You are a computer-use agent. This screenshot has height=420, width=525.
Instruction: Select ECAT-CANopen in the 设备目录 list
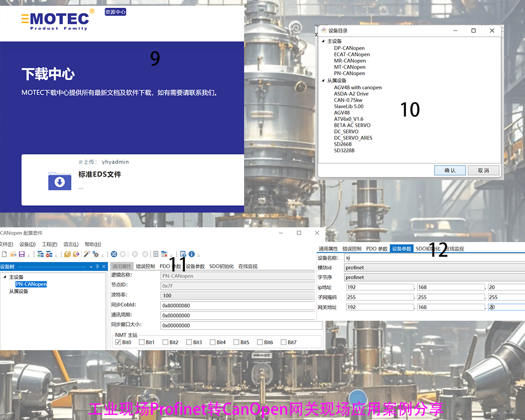pyautogui.click(x=352, y=54)
